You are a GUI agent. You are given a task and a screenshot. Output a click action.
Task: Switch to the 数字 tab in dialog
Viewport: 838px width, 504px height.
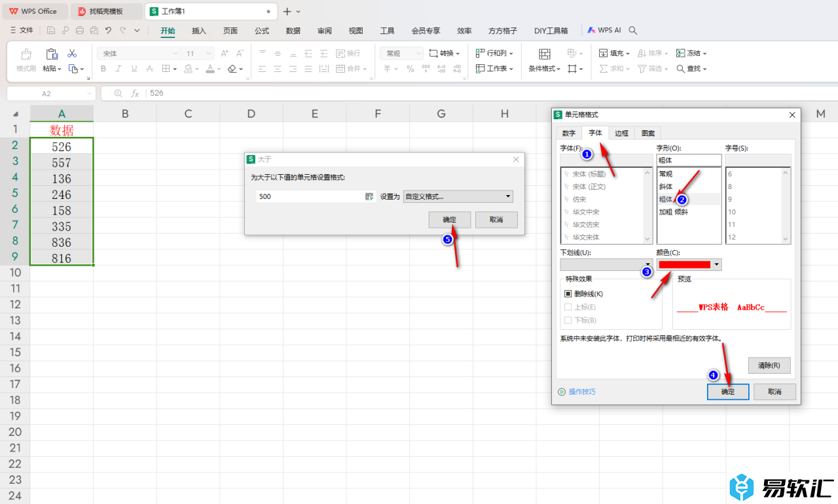[569, 133]
